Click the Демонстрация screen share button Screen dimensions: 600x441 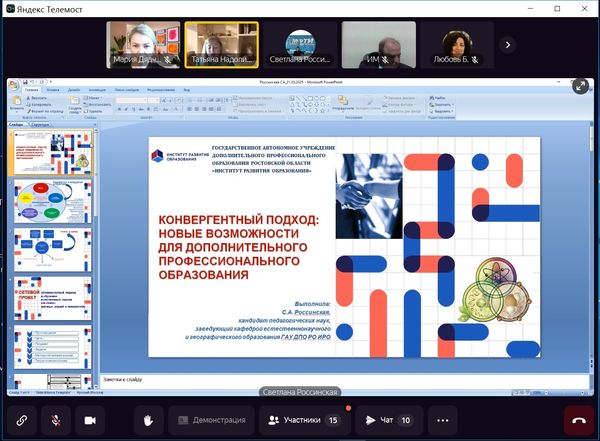[209, 420]
